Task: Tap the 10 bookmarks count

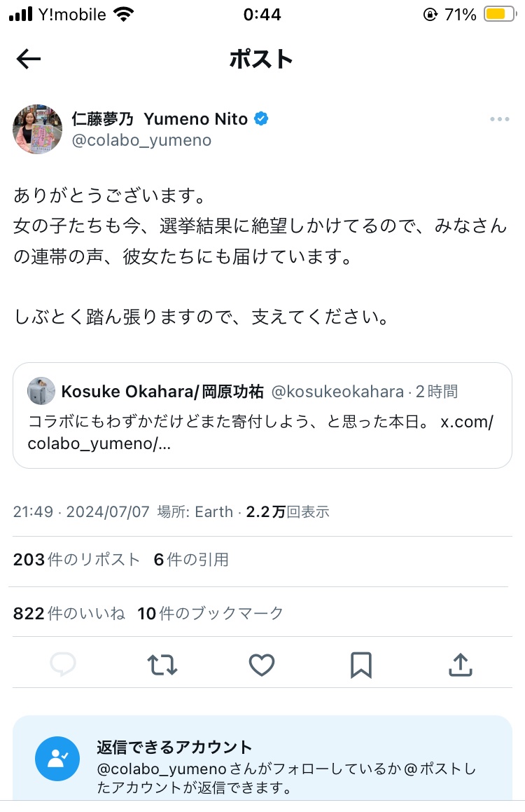Action: point(210,613)
